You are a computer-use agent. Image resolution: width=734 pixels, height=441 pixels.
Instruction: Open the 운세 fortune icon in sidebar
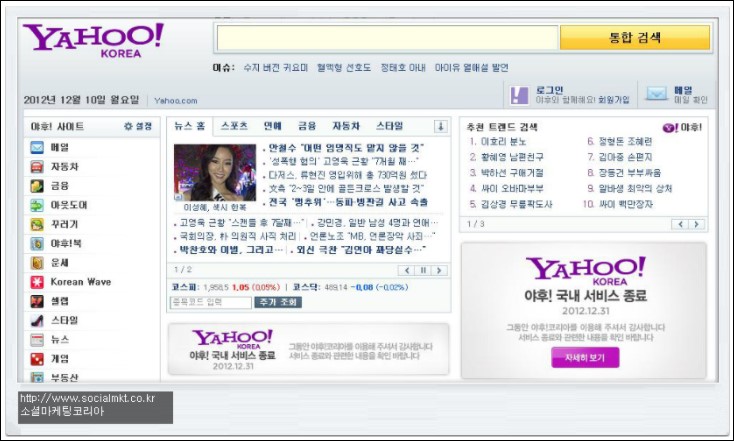coord(37,263)
